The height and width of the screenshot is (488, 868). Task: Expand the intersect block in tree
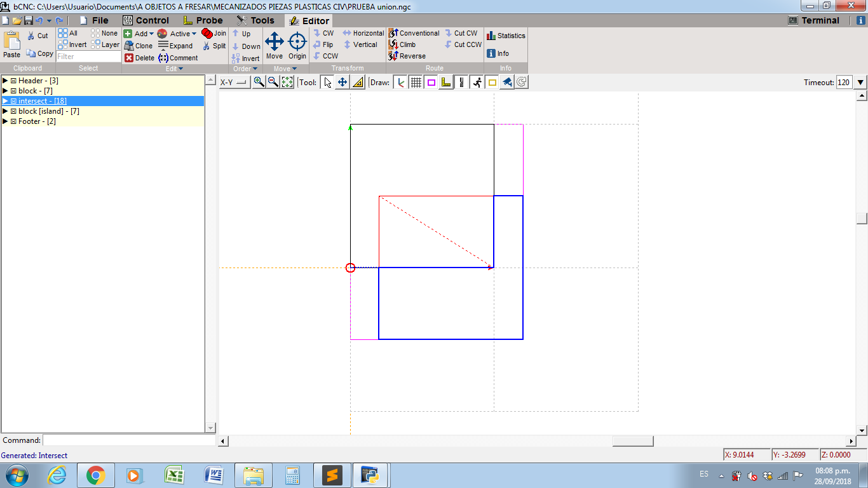click(5, 101)
